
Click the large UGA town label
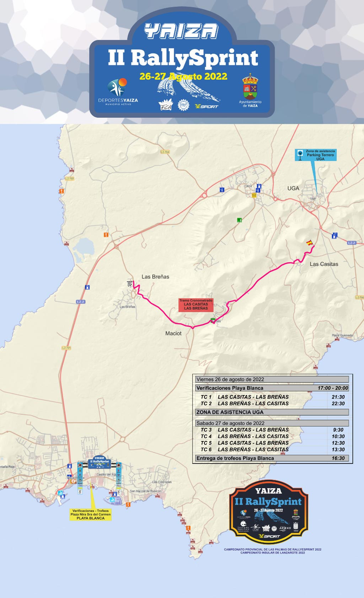[293, 188]
